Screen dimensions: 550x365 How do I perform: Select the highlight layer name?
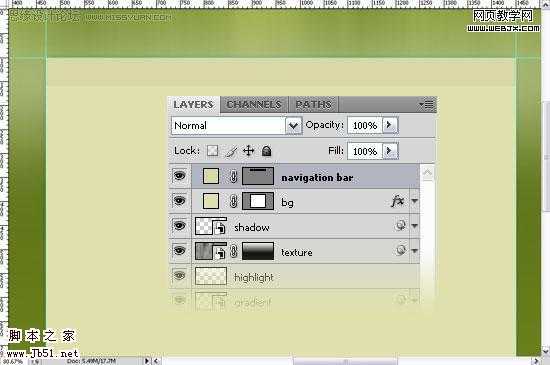pos(254,277)
